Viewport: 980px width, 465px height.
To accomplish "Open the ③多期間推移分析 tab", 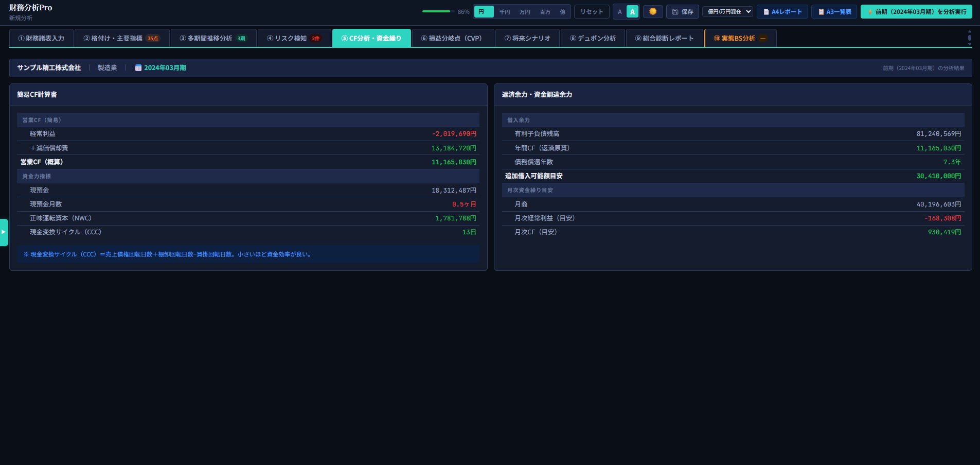I will click(x=213, y=38).
